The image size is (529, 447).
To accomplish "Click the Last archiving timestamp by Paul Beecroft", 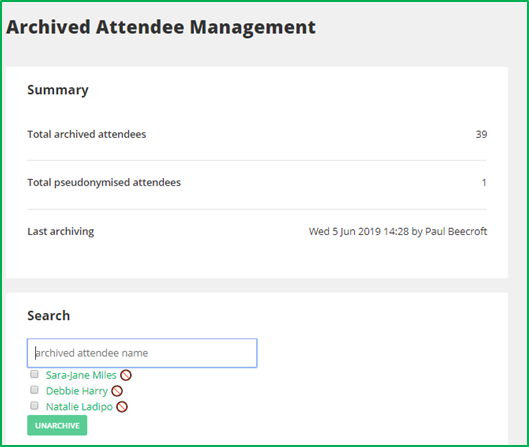I will click(x=398, y=231).
